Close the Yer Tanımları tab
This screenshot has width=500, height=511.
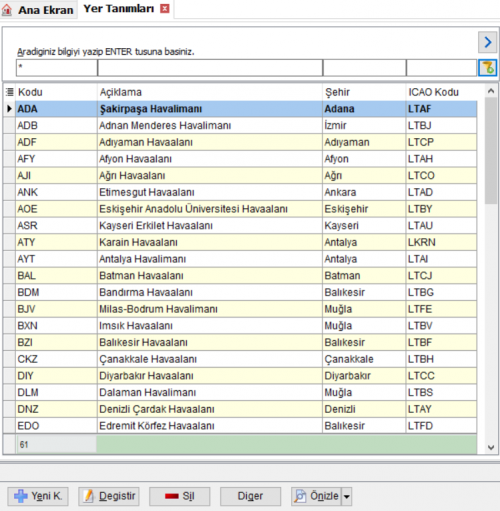pos(165,9)
